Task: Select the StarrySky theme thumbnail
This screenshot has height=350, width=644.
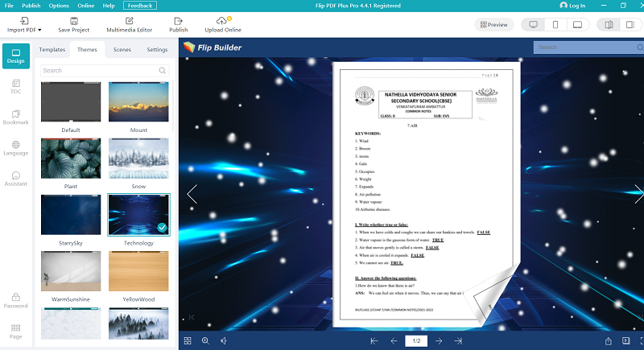Action: [71, 215]
